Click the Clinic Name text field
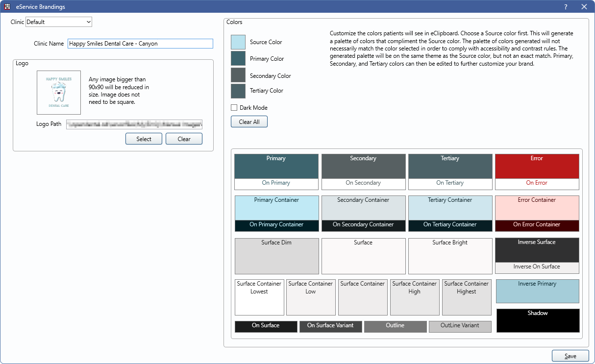This screenshot has width=595, height=364. pos(140,44)
